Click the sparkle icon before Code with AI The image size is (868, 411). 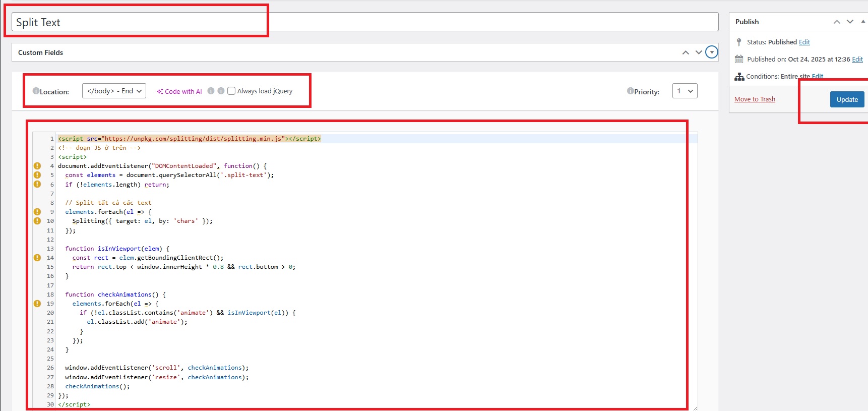(x=160, y=91)
